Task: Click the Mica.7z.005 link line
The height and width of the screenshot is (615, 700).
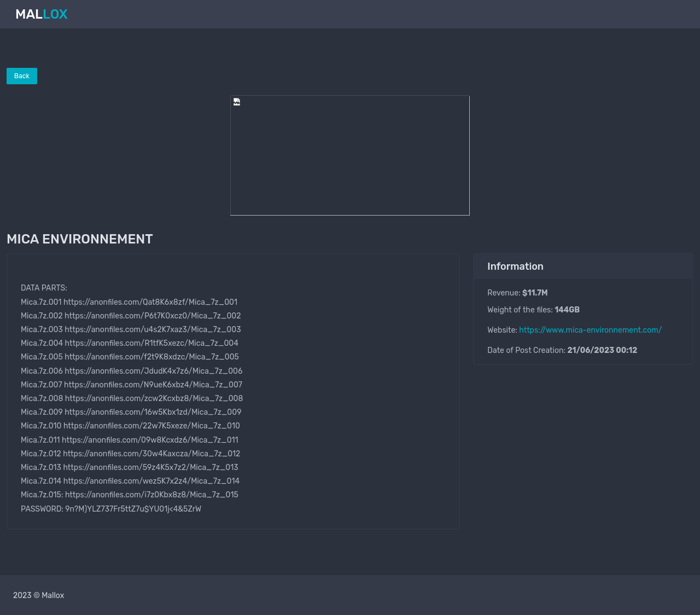Action: tap(130, 357)
